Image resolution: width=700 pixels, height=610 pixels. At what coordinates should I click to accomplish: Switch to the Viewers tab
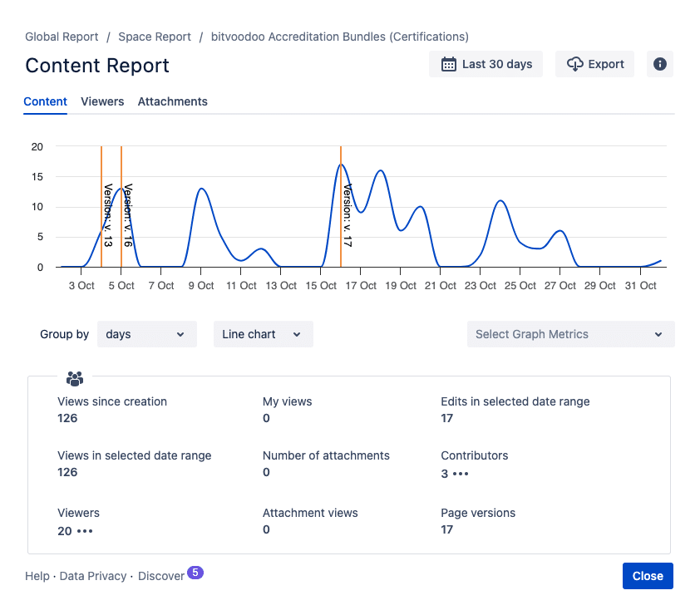(x=102, y=101)
